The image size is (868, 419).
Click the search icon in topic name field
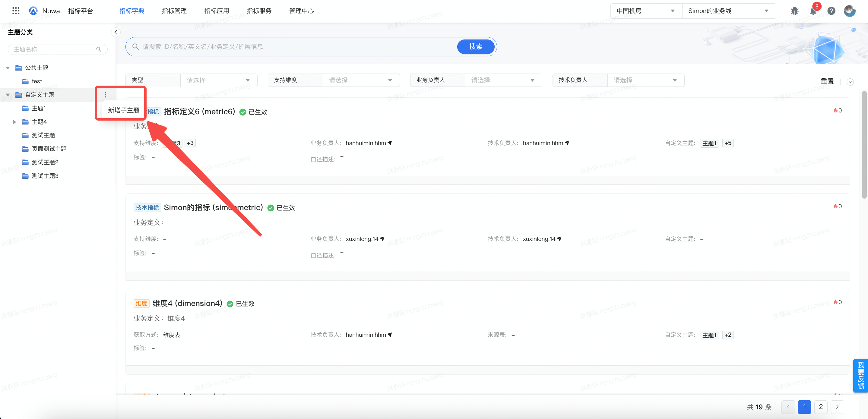click(99, 49)
